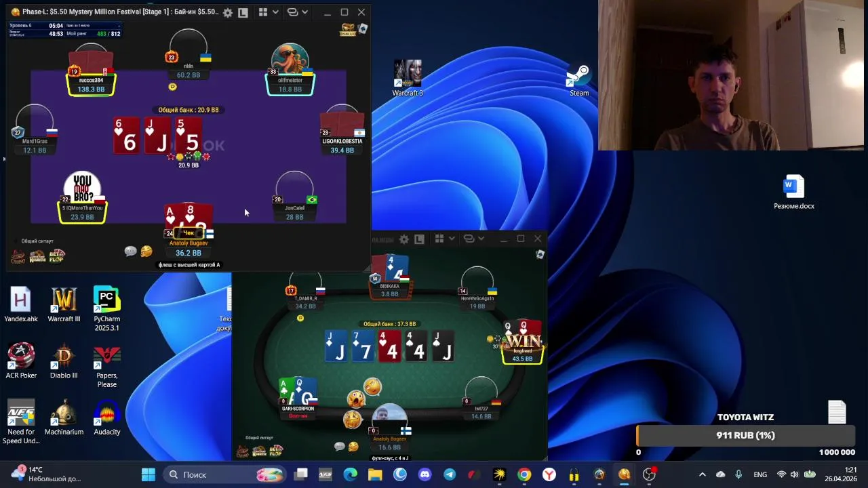
Task: Launch Audacity desktop shortcut
Action: click(106, 418)
